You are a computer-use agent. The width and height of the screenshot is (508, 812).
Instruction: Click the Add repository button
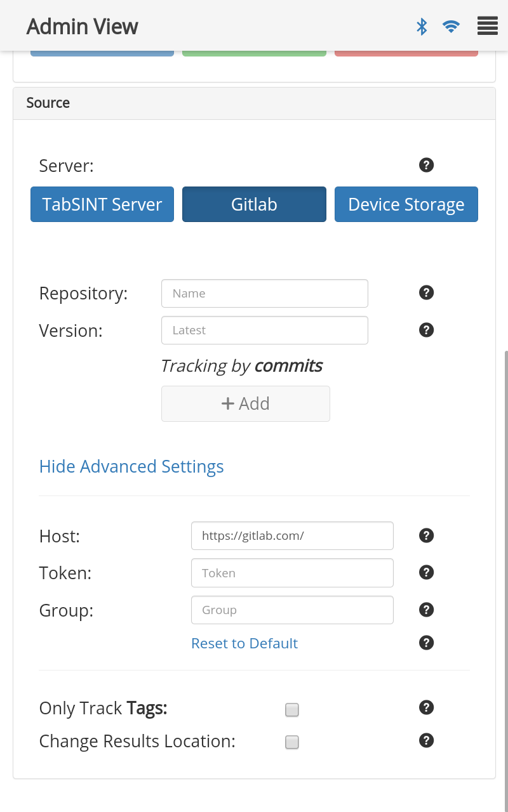(x=246, y=403)
